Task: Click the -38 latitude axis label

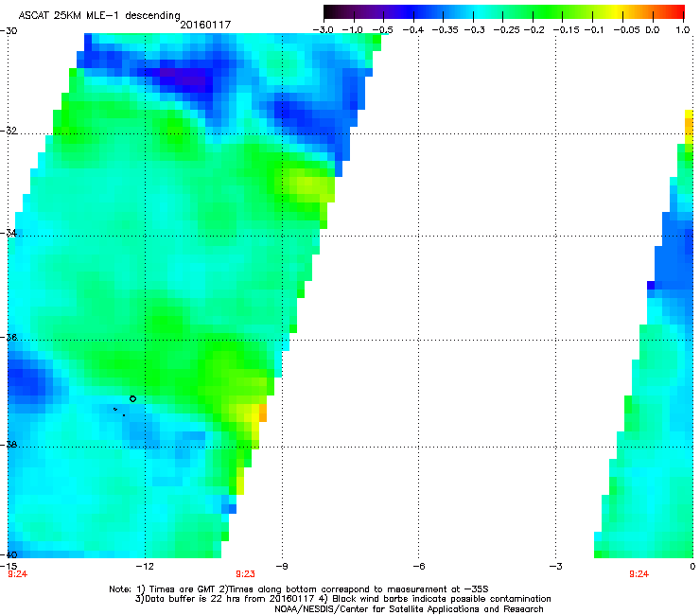Action: click(9, 445)
